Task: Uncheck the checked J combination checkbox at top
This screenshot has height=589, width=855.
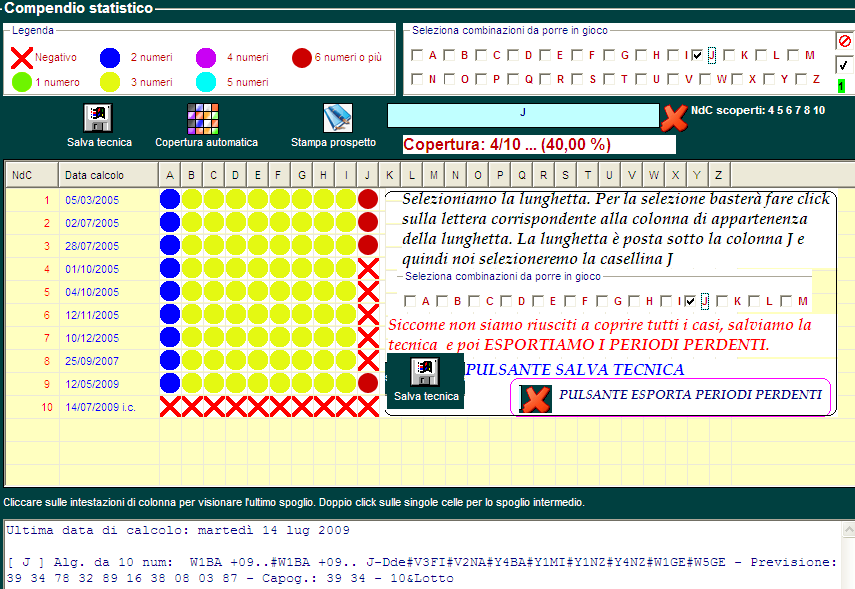Action: point(697,55)
